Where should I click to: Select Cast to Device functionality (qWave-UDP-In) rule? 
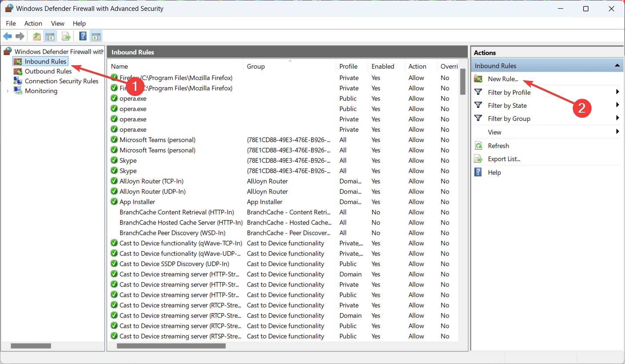[x=181, y=254]
